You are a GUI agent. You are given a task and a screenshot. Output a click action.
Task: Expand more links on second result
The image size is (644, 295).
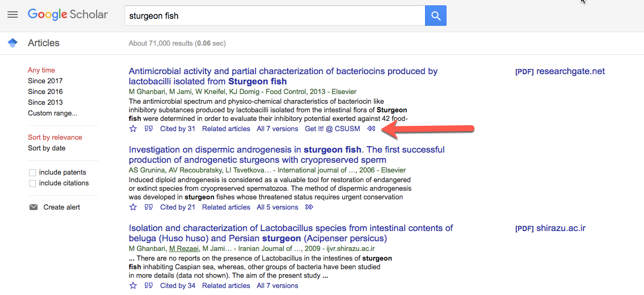(309, 207)
